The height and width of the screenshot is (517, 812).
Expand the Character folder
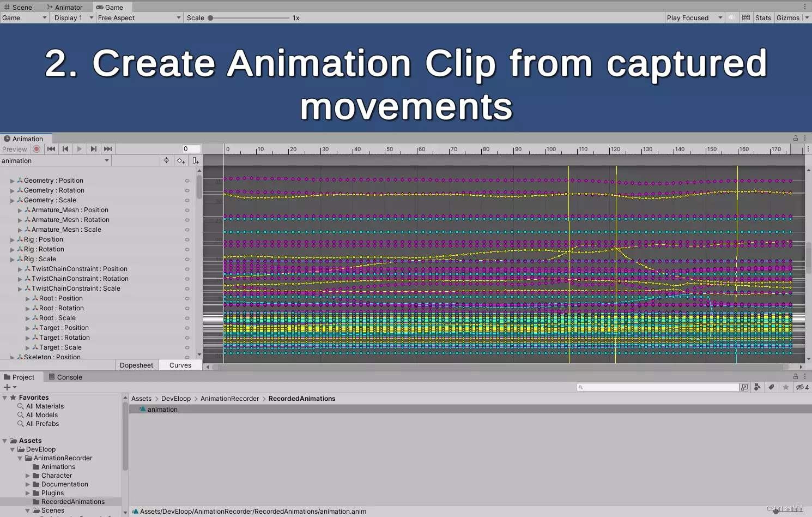click(28, 476)
